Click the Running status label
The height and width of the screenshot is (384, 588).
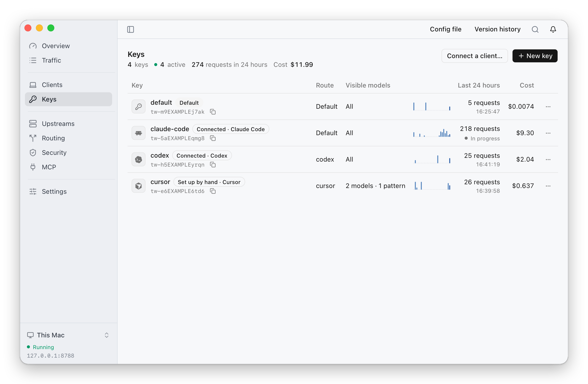[43, 347]
